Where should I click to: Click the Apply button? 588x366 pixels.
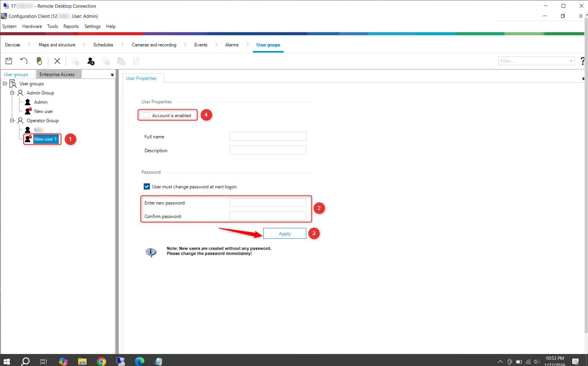284,234
